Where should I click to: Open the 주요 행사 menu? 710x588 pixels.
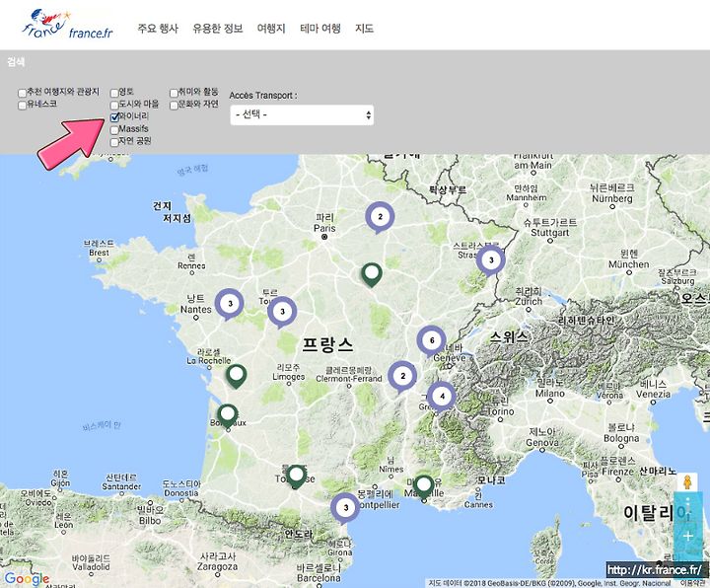click(158, 29)
